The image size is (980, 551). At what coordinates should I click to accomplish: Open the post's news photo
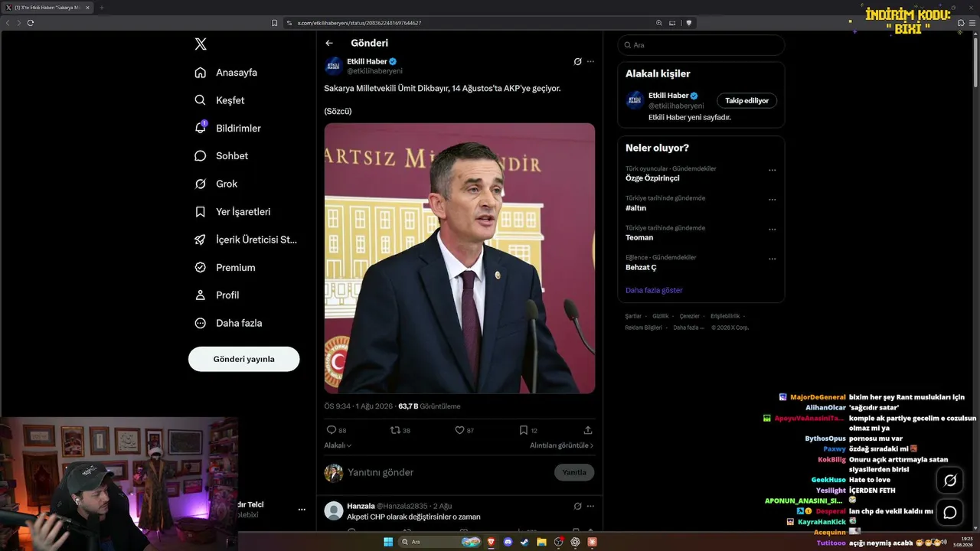click(x=459, y=259)
